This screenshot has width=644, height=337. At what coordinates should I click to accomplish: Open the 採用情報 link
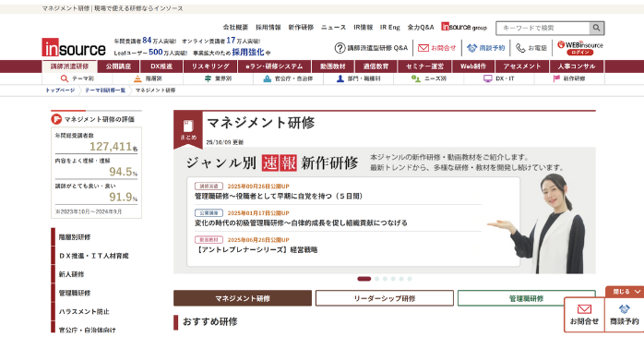[268, 28]
